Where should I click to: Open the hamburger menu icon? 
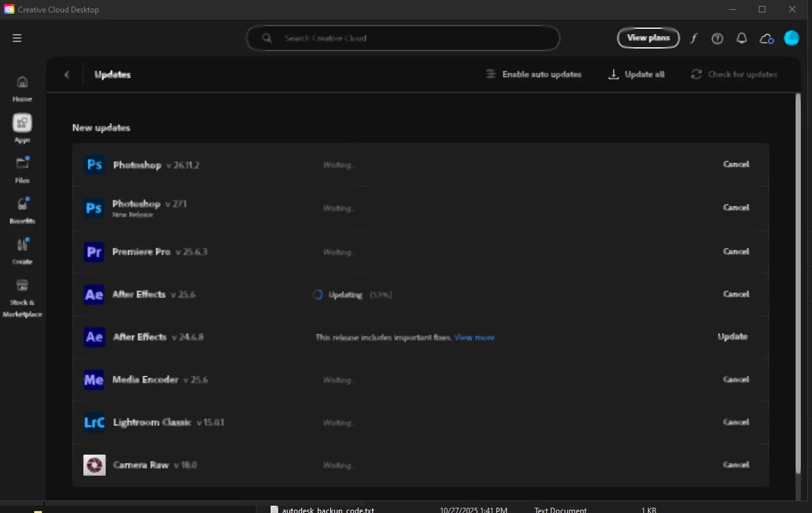point(17,38)
